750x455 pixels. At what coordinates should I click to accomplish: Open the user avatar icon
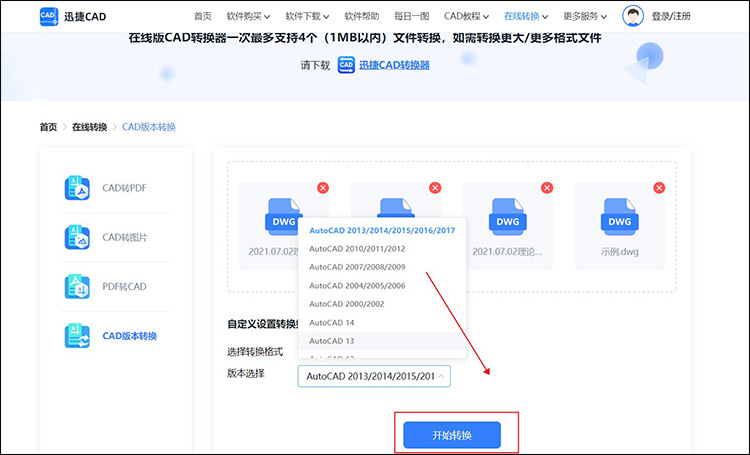pos(632,16)
